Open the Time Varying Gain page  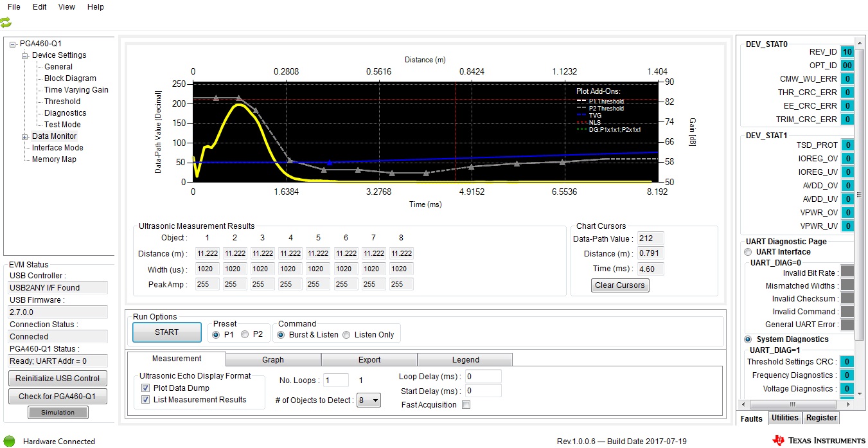pos(76,90)
